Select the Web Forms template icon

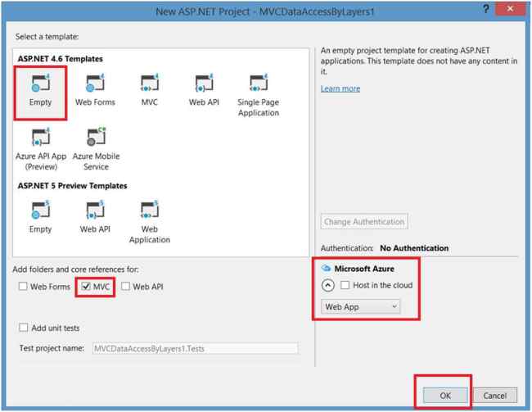point(95,84)
